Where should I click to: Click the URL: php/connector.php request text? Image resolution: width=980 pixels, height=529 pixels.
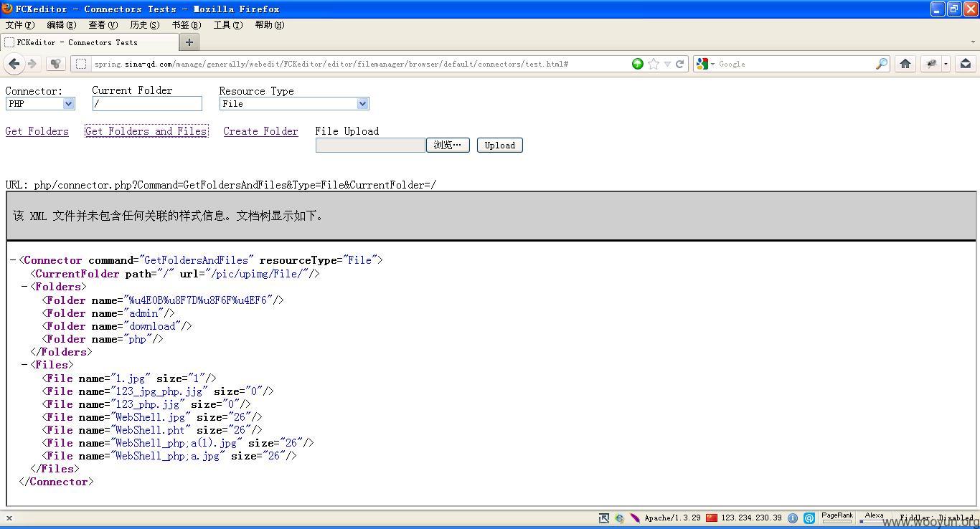click(221, 185)
